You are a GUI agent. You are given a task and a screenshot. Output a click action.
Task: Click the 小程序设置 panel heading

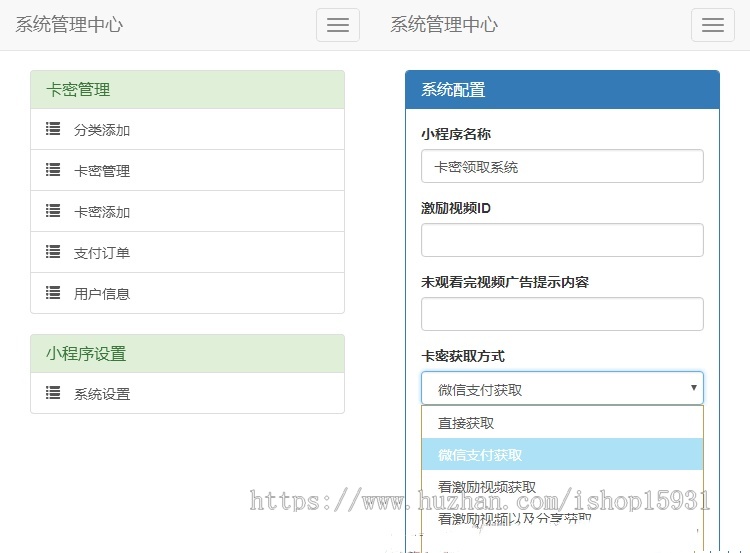tap(188, 354)
